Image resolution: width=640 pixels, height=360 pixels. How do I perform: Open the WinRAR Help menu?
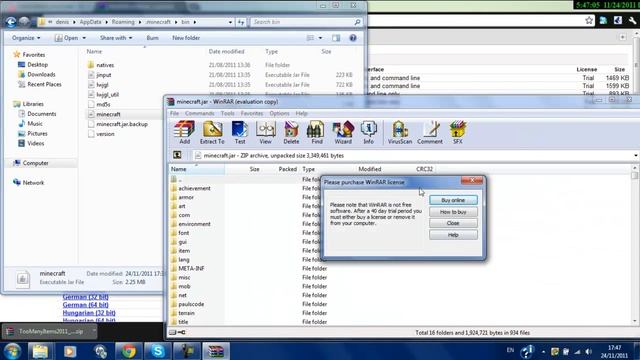pyautogui.click(x=301, y=113)
